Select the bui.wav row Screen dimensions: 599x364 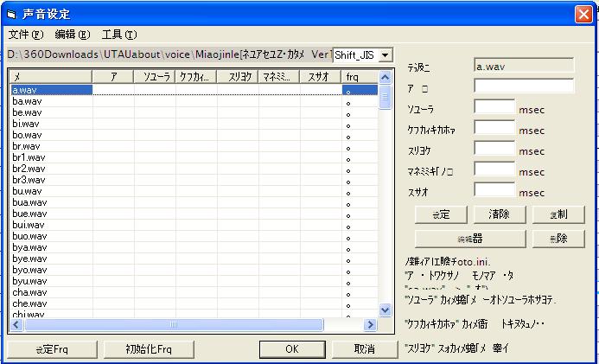pyautogui.click(x=194, y=225)
